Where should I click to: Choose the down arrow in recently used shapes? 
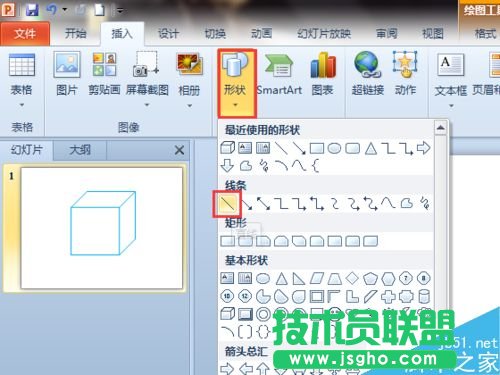pyautogui.click(x=227, y=166)
